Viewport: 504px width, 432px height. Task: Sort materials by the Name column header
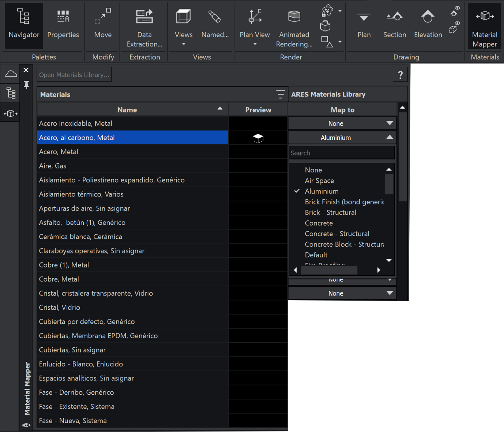click(133, 110)
